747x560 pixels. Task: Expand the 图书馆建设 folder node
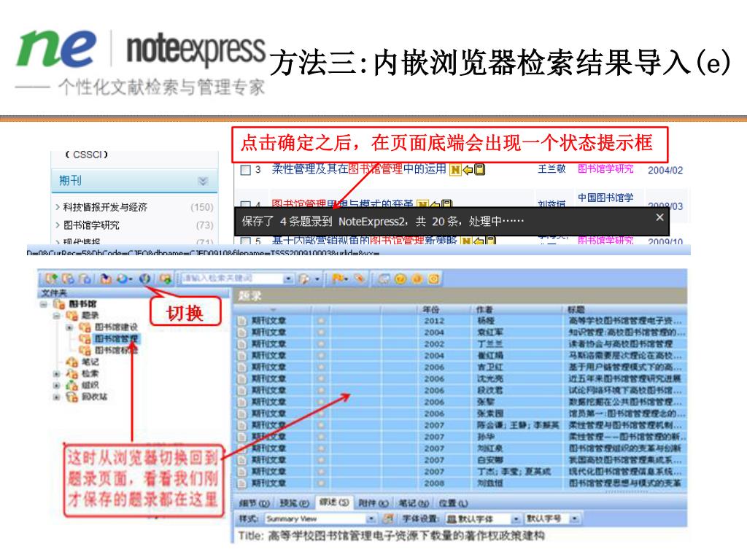click(x=69, y=327)
